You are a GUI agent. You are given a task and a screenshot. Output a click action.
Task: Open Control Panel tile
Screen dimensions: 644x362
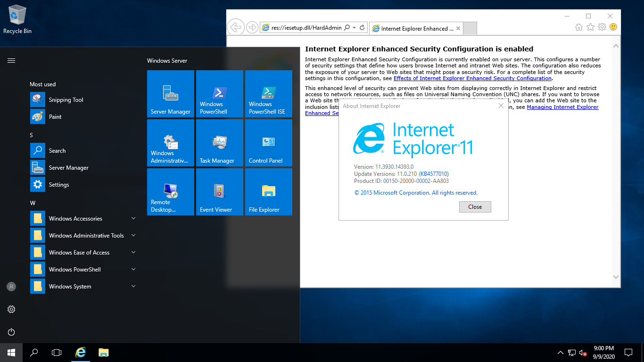click(269, 143)
